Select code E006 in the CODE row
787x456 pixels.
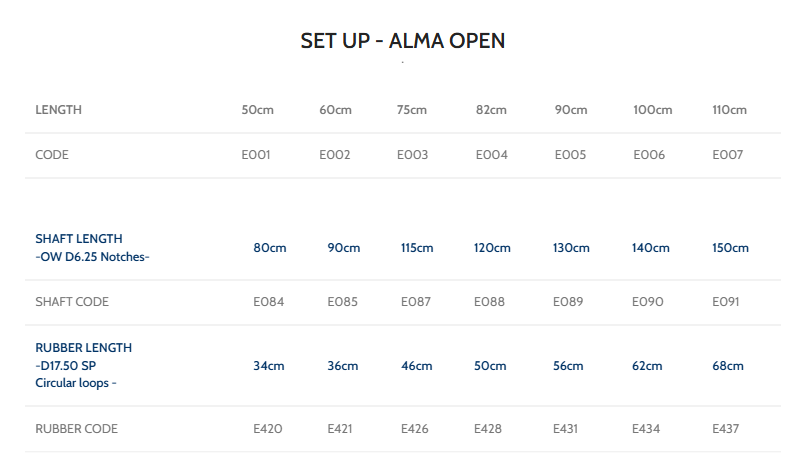coord(649,155)
